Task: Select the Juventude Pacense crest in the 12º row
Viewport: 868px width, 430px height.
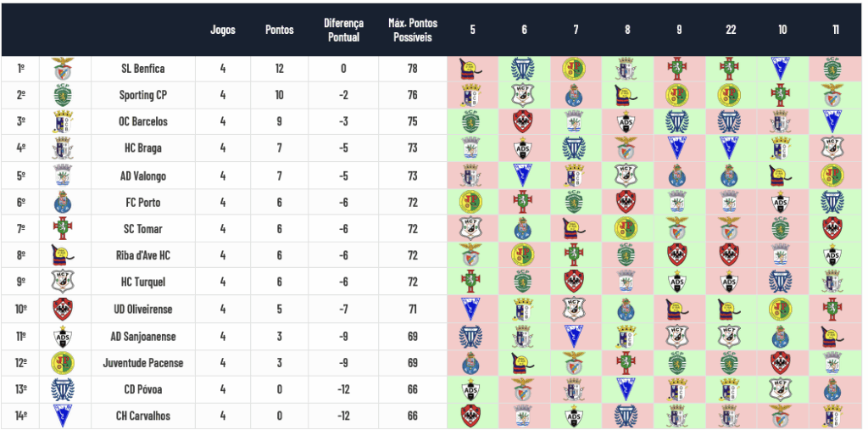Action: pos(63,363)
